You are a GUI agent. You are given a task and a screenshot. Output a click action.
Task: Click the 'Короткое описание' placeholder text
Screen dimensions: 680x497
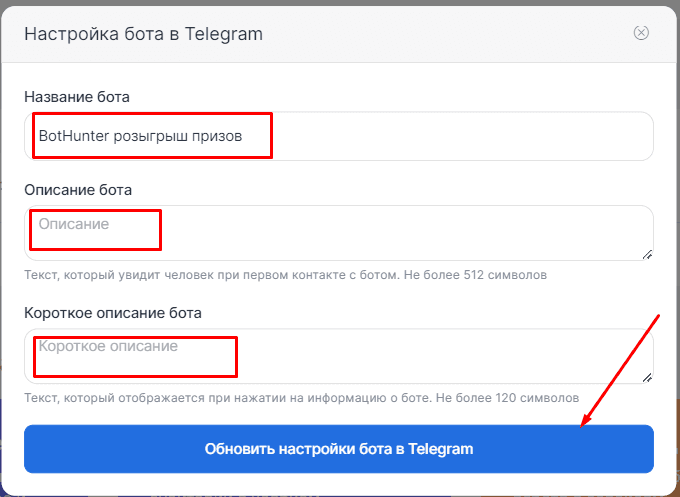(x=108, y=347)
